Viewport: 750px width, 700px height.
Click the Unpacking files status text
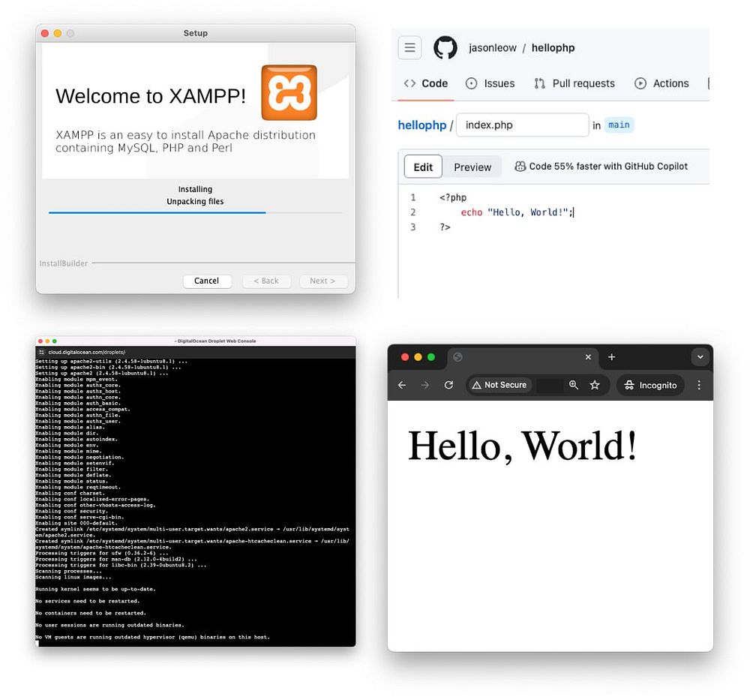(195, 201)
